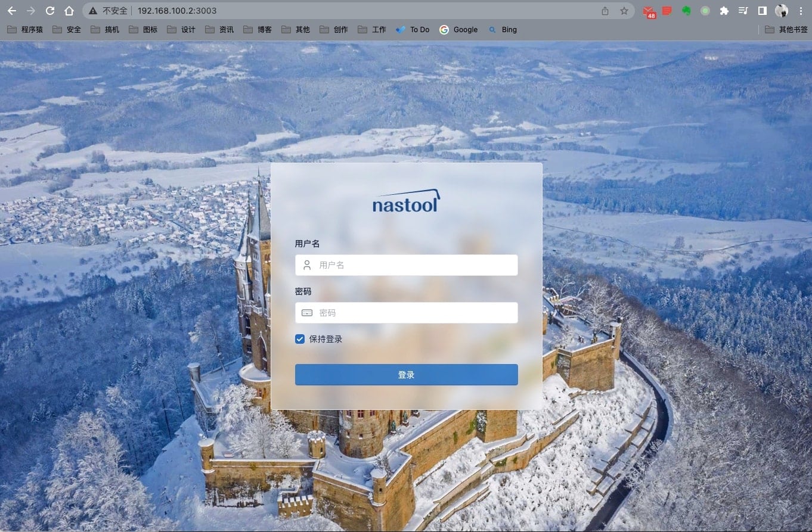
Task: Open the Google bookmark
Action: [x=458, y=29]
